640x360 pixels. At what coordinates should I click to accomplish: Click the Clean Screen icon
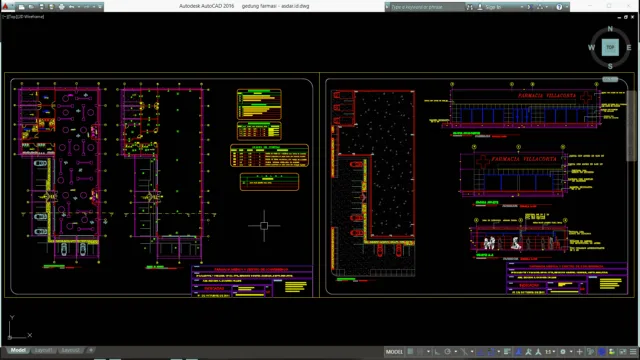click(x=623, y=352)
